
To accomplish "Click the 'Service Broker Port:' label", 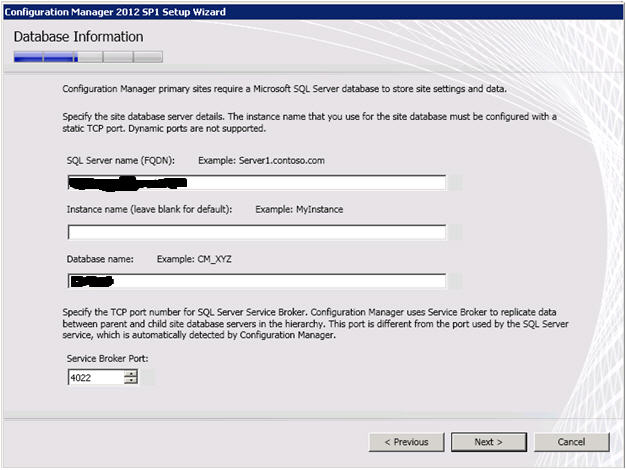I will point(107,359).
